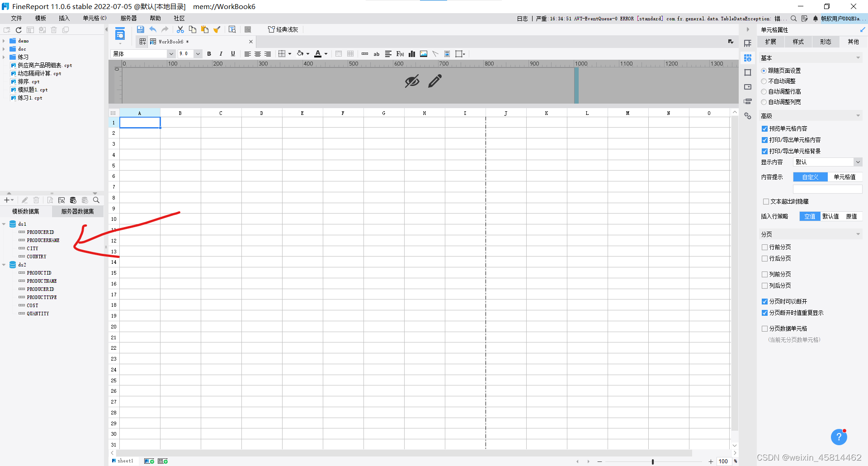The image size is (868, 466).
Task: Open the hyperlink properties side panel
Action: click(748, 116)
